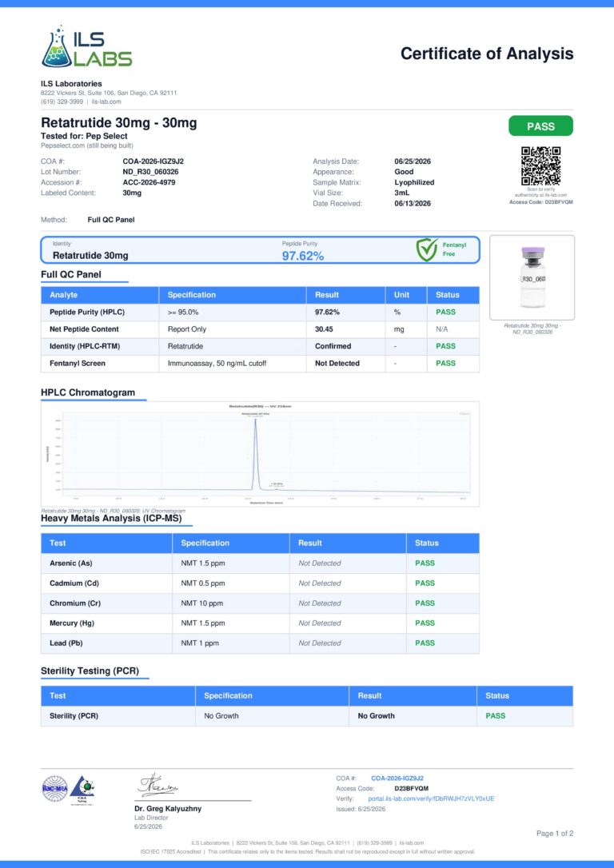Click the ILS Laboratories address line at top
The height and width of the screenshot is (868, 614).
[109, 94]
